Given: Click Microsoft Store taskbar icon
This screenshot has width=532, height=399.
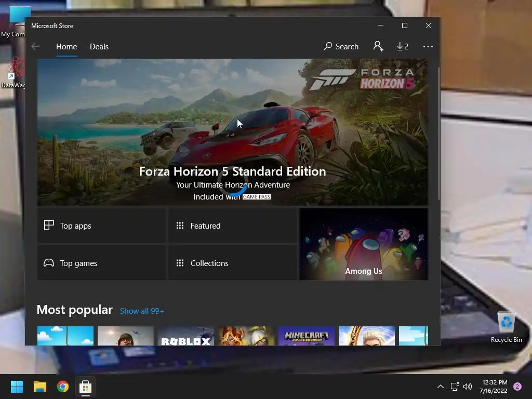Looking at the screenshot, I should pos(86,387).
